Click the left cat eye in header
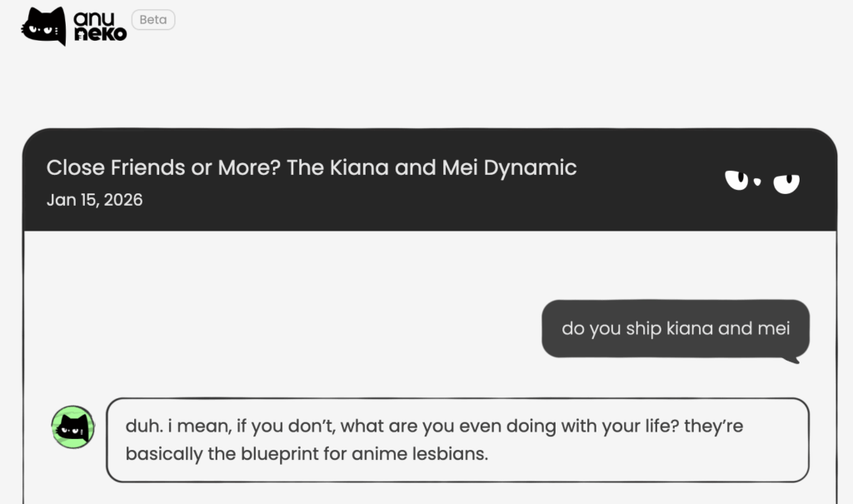The width and height of the screenshot is (853, 504). point(737,179)
